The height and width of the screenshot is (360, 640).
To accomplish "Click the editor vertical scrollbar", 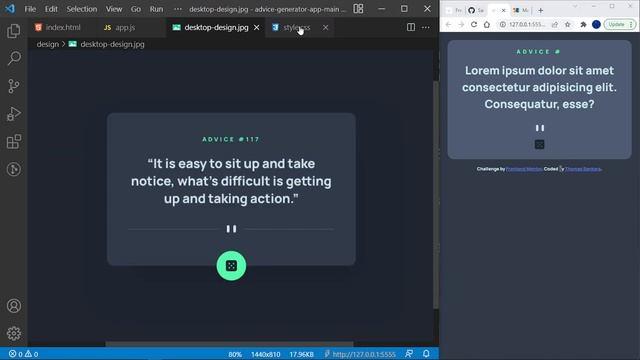I will [436, 195].
